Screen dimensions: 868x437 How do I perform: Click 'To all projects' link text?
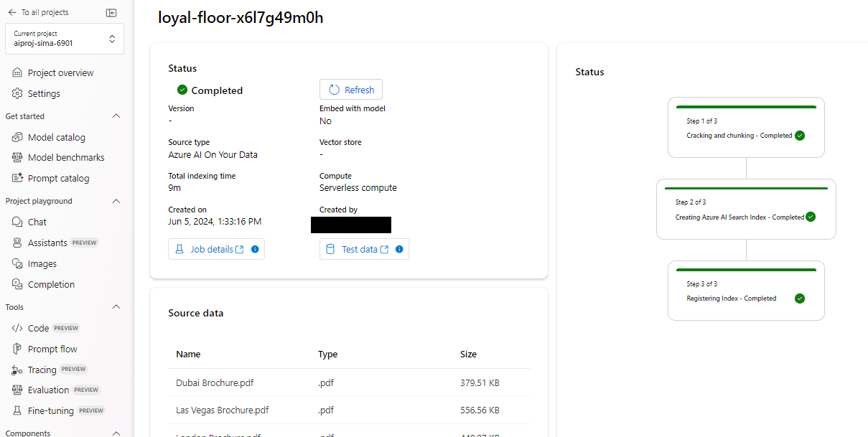(x=45, y=12)
